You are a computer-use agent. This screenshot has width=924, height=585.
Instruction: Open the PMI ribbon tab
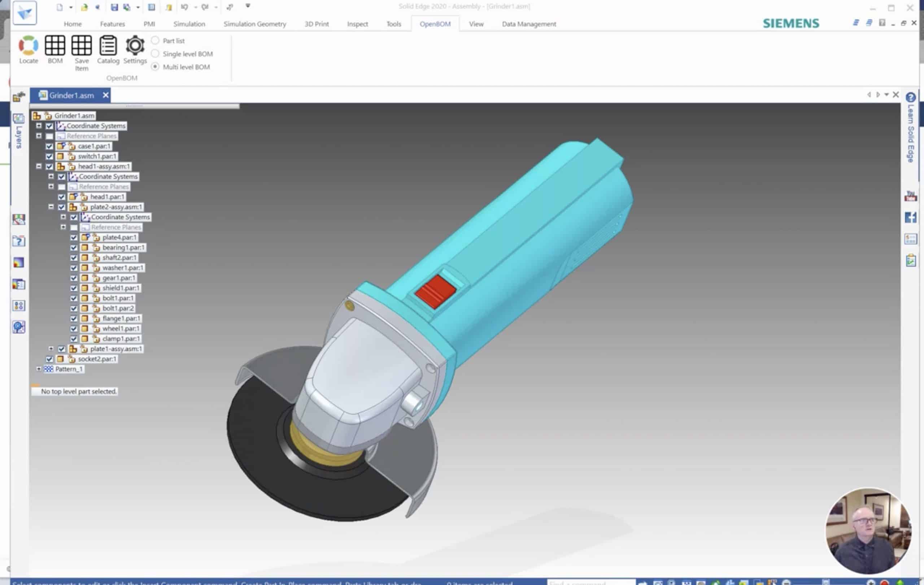coord(149,24)
